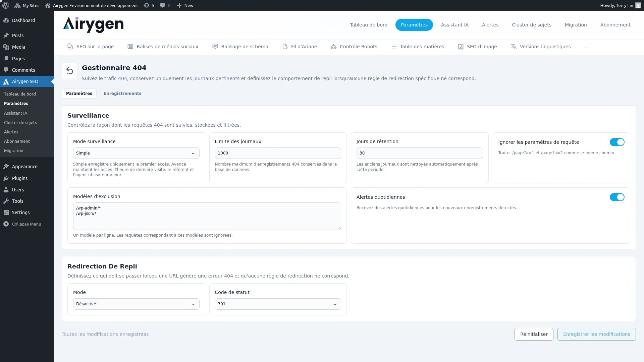This screenshot has width=644, height=362.
Task: Toggle Ignorer les paramètres de requête switch
Action: (617, 142)
